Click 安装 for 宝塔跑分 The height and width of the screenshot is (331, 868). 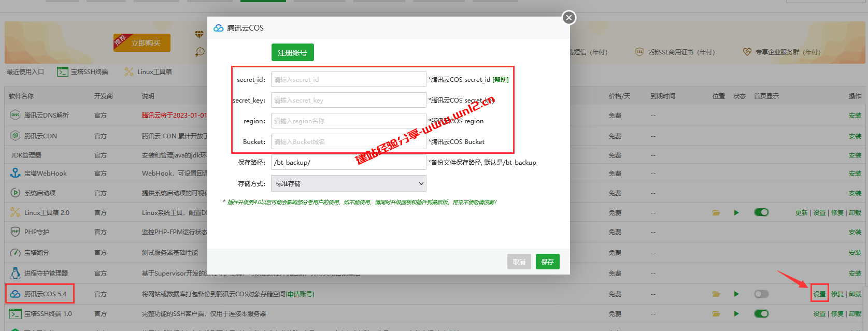point(855,253)
